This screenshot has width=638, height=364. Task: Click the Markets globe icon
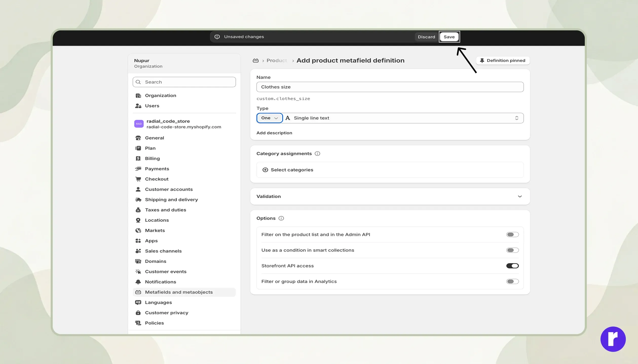coord(138,231)
